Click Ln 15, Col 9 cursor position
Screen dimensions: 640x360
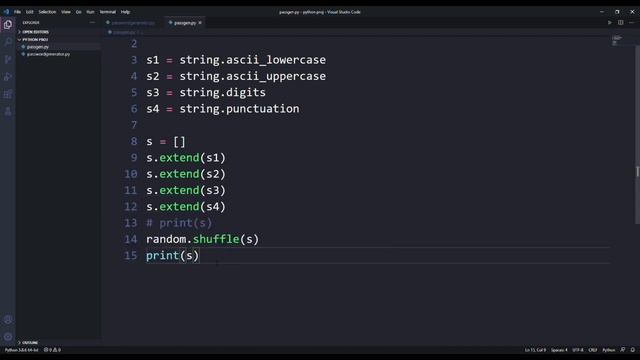535,350
